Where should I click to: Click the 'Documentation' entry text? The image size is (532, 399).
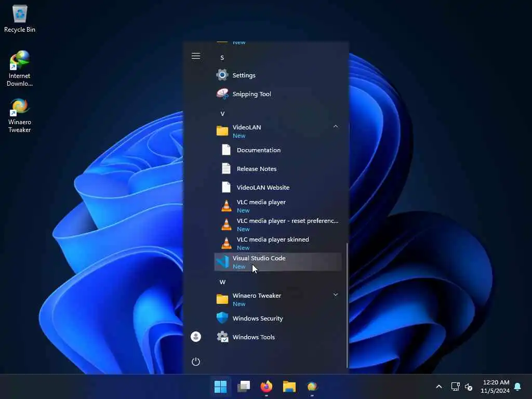(259, 150)
